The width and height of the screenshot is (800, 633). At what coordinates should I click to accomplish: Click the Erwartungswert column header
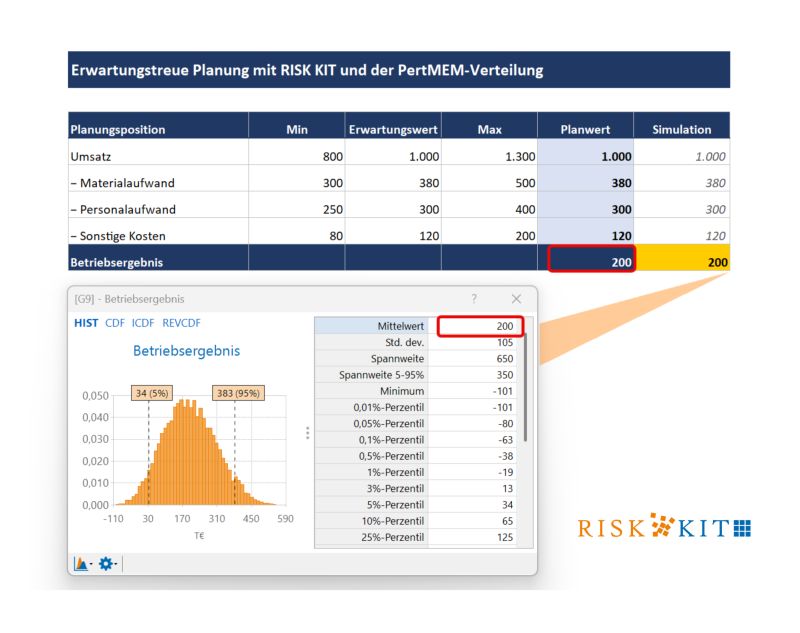[x=393, y=125]
